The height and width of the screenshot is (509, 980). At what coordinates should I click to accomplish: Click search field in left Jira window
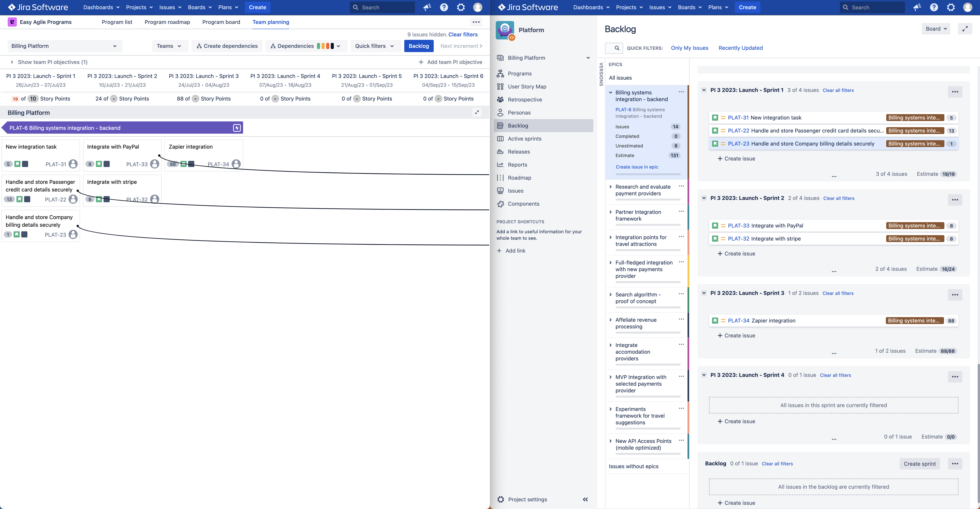click(x=382, y=7)
